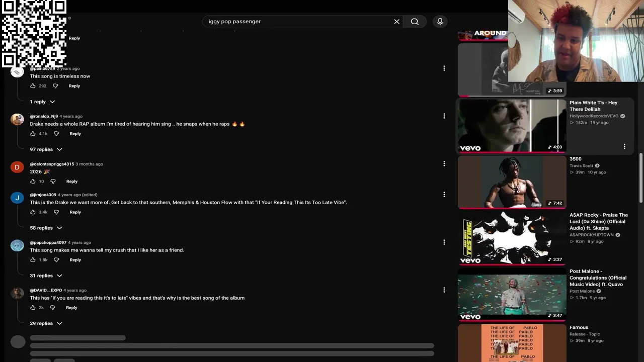
Task: Open @ronaldo_Nj9's channel via username
Action: 44,116
